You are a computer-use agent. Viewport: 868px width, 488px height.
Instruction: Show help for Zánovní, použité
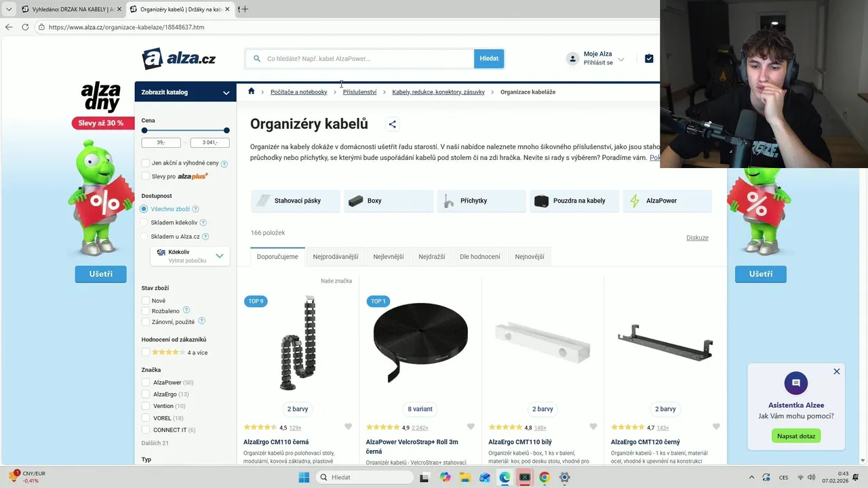pos(201,321)
